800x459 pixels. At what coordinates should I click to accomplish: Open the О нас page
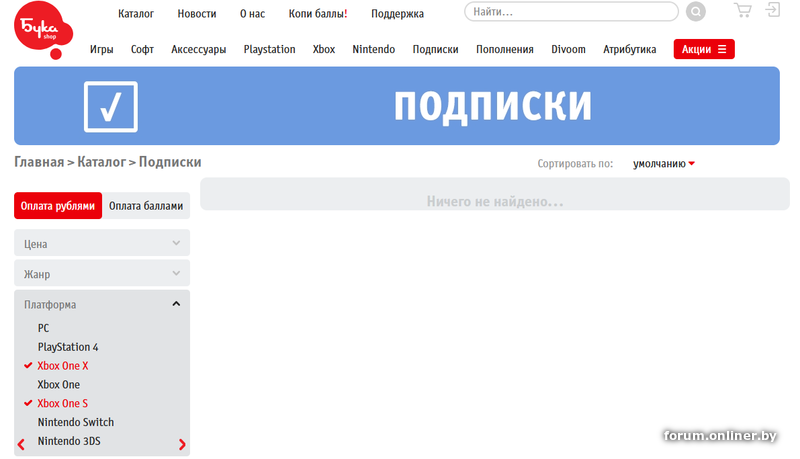pyautogui.click(x=253, y=14)
